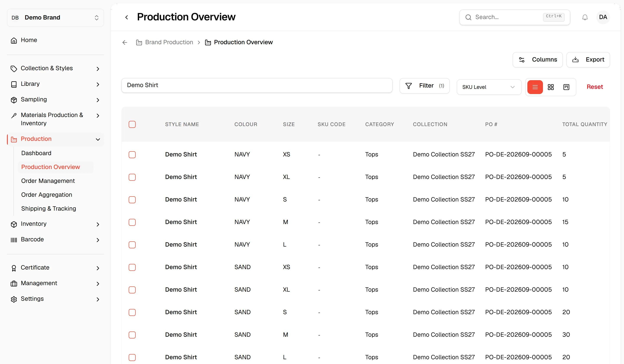The image size is (624, 364).
Task: Expand the Inventory section chevron
Action: 98,224
